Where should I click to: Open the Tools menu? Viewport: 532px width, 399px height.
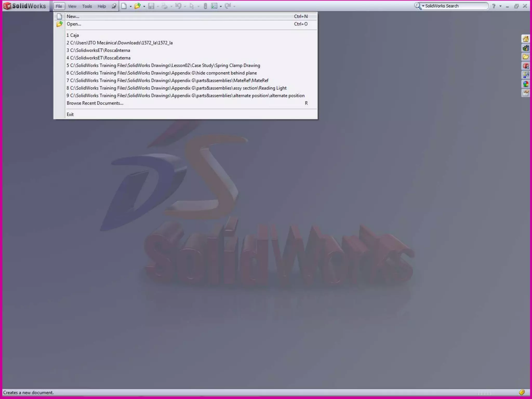pyautogui.click(x=87, y=6)
